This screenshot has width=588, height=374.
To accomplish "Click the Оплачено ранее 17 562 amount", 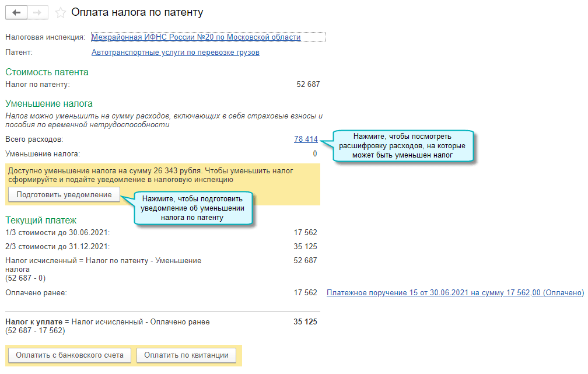I will tap(306, 293).
